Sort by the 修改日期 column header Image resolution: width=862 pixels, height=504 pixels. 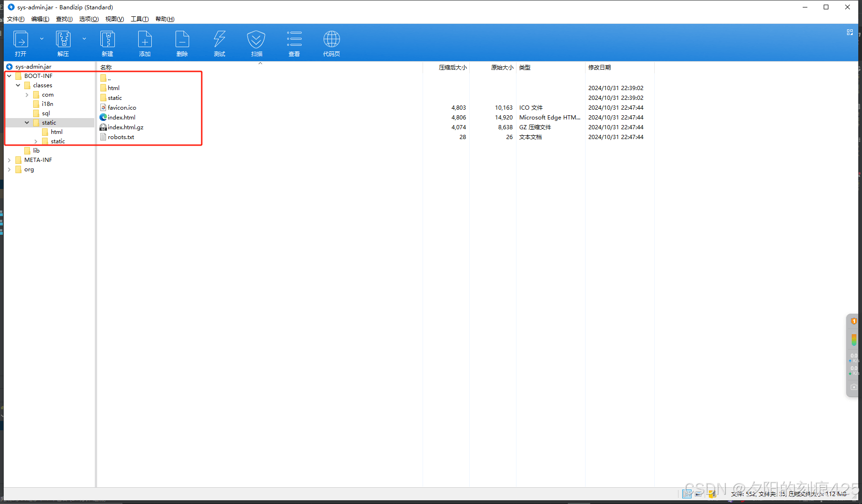point(600,68)
